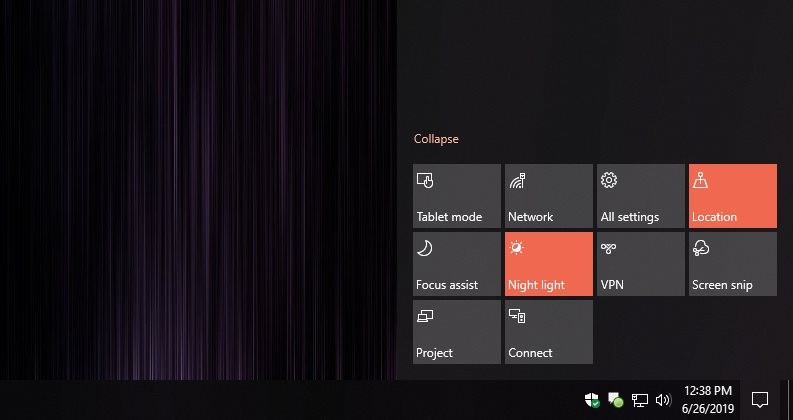Launch Screen snip tile

[x=733, y=264]
